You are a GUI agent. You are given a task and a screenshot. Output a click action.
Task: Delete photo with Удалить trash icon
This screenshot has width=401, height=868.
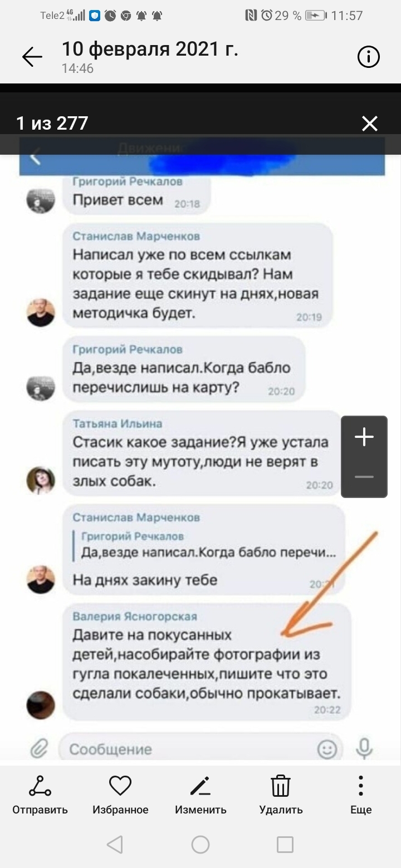tap(281, 794)
